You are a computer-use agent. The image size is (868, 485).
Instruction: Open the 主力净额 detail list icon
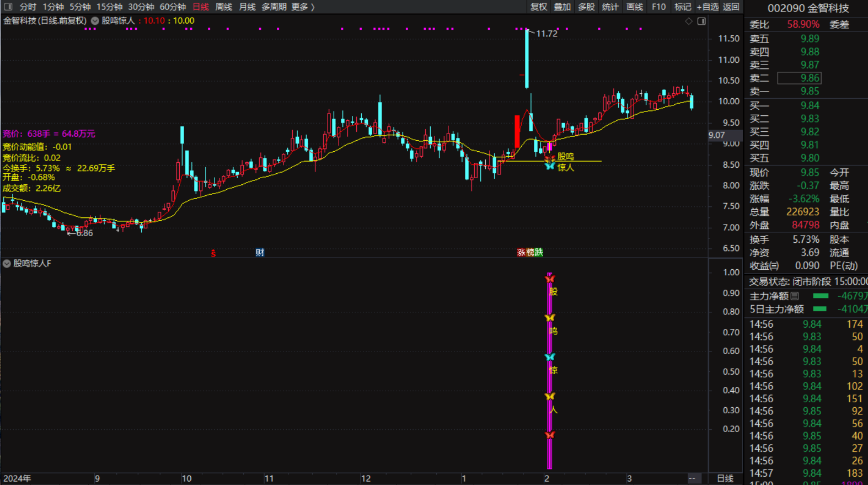coord(795,296)
